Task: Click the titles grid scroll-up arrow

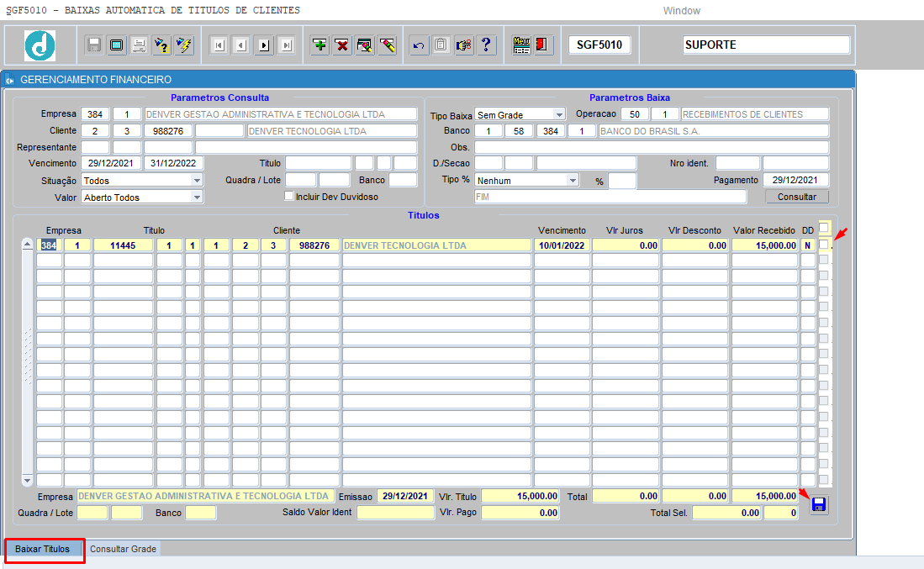Action: click(x=28, y=245)
